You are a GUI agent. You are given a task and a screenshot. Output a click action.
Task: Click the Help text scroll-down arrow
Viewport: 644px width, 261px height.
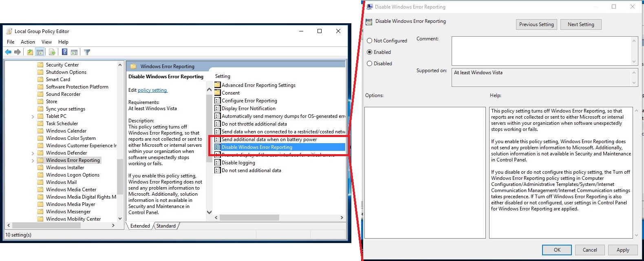tap(636, 235)
